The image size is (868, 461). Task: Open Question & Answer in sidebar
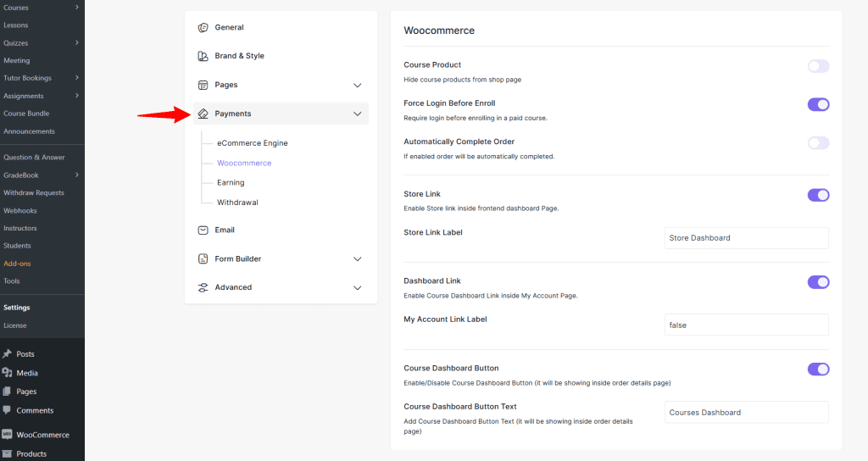point(34,157)
